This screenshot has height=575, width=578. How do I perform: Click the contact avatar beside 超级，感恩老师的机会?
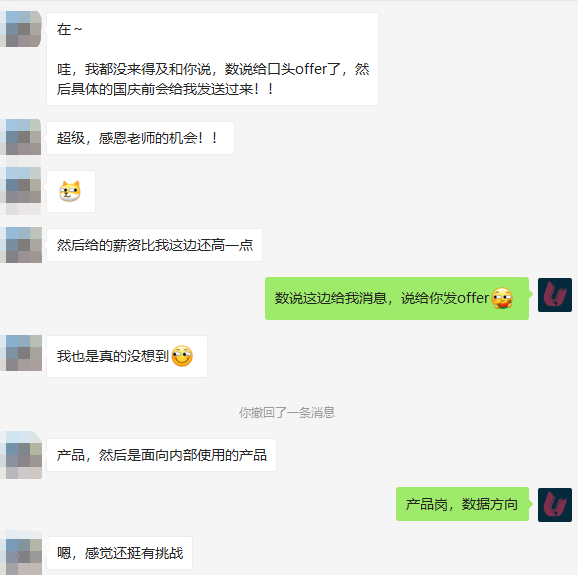click(x=21, y=137)
